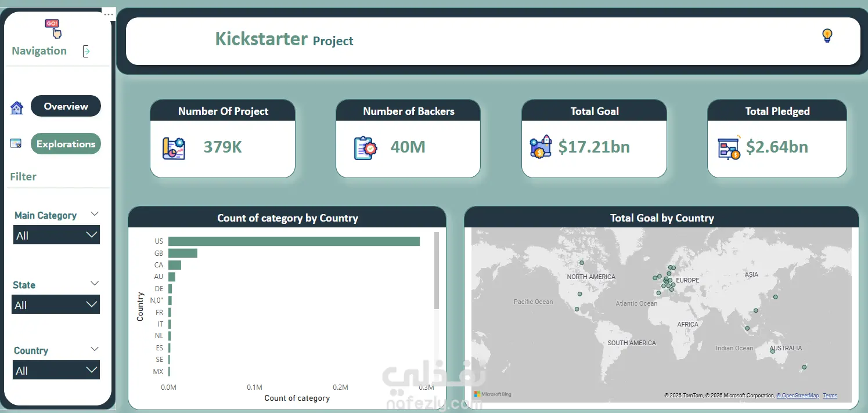Screen dimensions: 868x413
Task: Collapse the State slicer chevron
Action: tap(95, 284)
